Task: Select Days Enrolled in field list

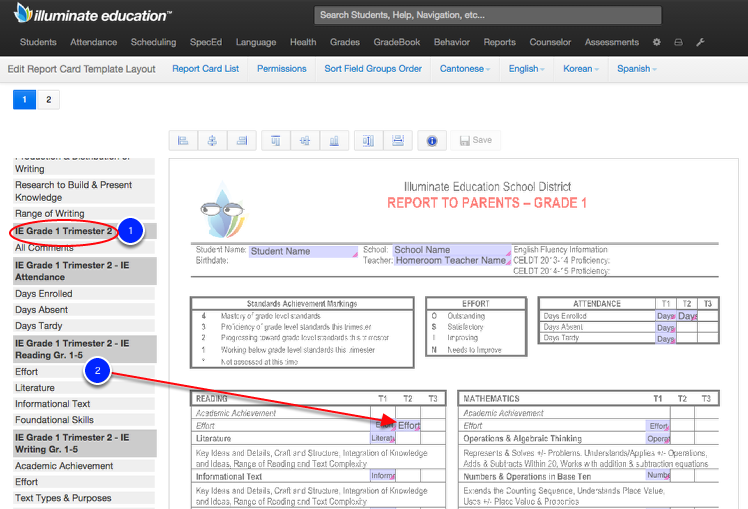Action: [84, 293]
